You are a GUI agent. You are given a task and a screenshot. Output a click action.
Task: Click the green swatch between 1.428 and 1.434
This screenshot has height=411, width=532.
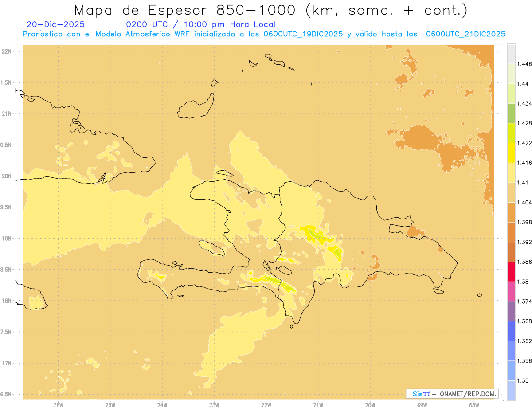511,113
